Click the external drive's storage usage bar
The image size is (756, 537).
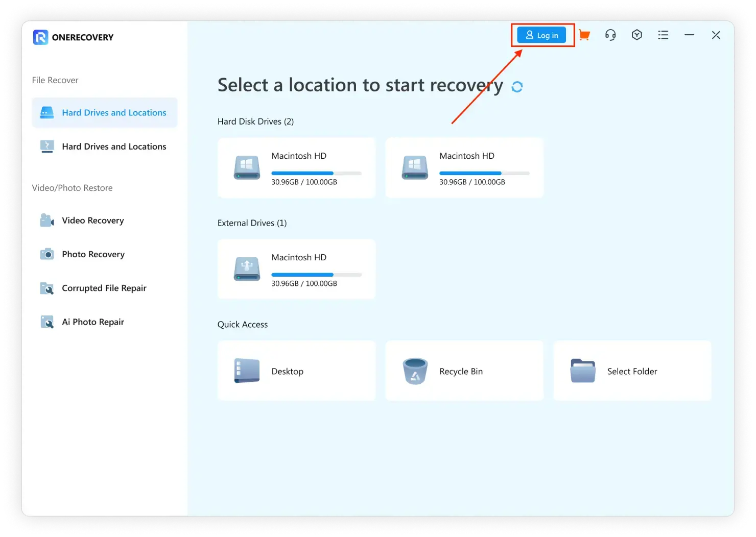click(316, 275)
